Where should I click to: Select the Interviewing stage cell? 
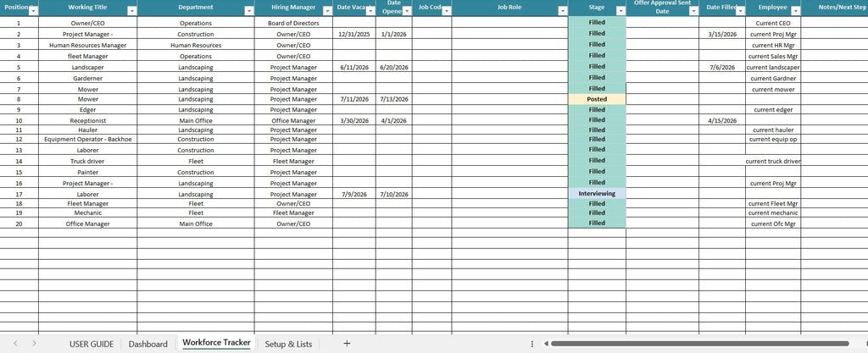click(x=597, y=193)
